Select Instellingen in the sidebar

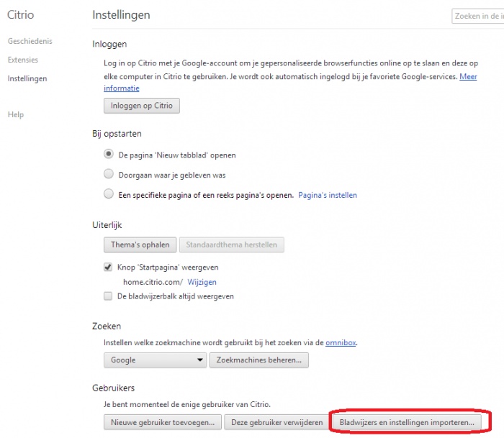(27, 78)
